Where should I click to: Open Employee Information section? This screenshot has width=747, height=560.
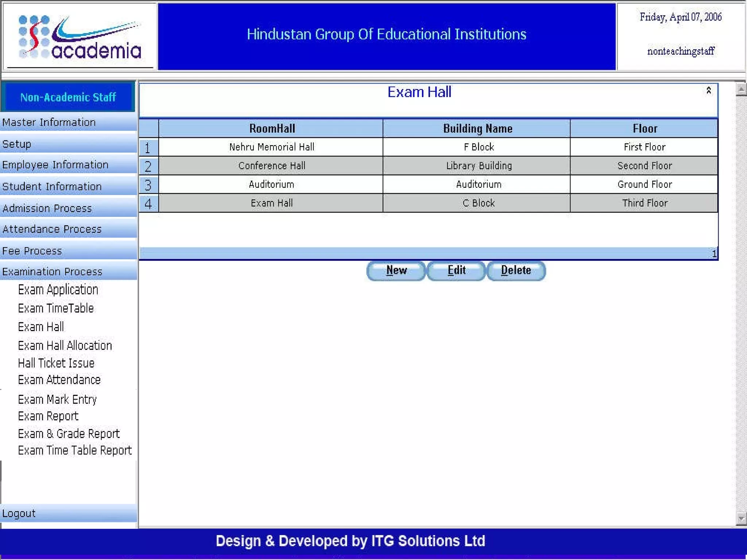(55, 165)
